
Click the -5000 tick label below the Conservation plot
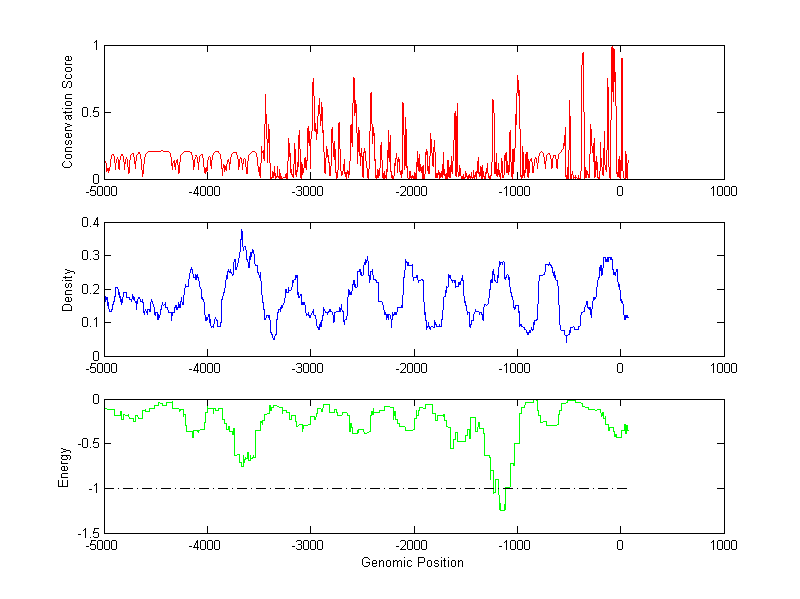tap(103, 192)
